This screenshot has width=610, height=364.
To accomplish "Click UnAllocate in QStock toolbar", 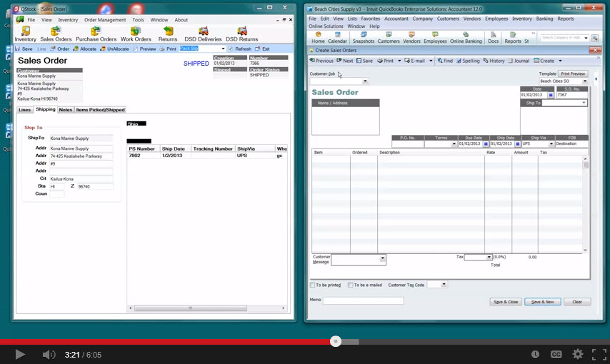I will coord(114,49).
